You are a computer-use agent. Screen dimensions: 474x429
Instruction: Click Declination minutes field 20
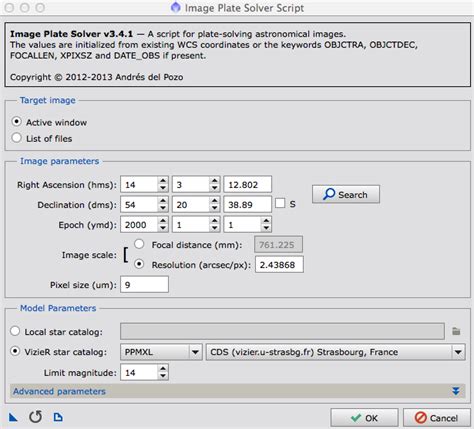pos(191,205)
